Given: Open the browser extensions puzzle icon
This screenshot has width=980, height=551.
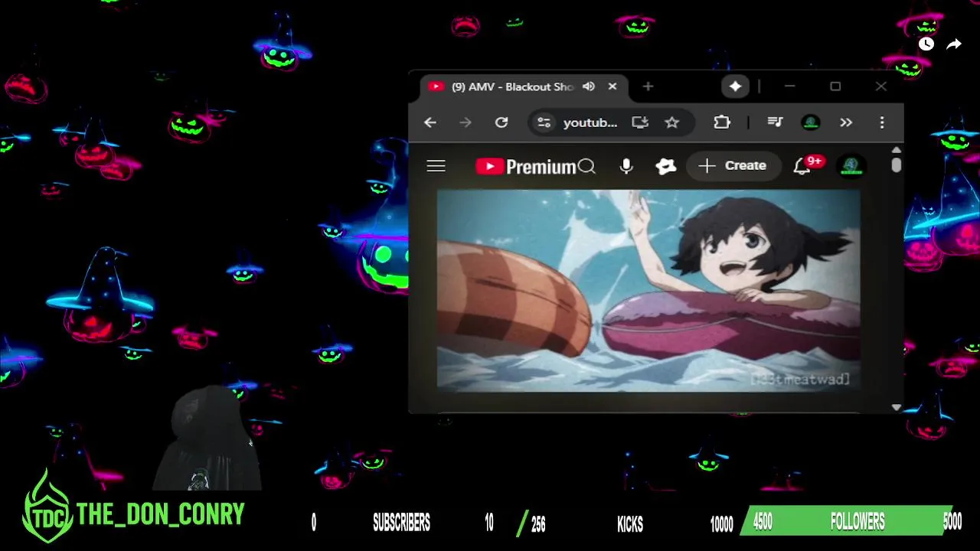Looking at the screenshot, I should coord(721,122).
